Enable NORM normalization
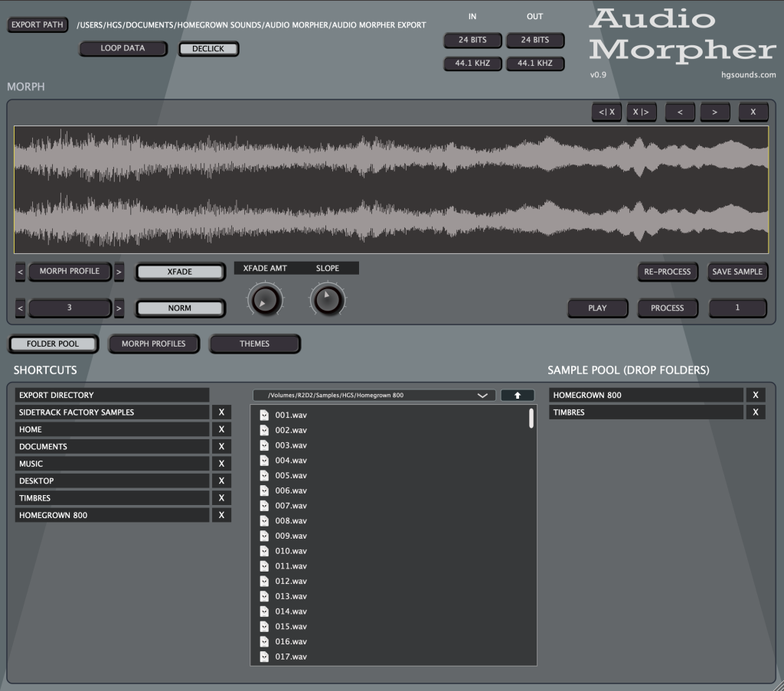Screen dimensions: 784x691 (x=180, y=308)
